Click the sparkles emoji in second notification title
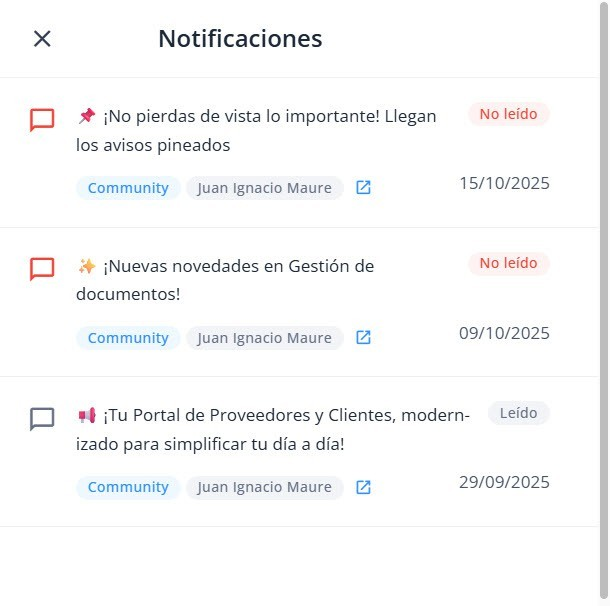The width and height of the screenshot is (610, 606). pyautogui.click(x=86, y=266)
